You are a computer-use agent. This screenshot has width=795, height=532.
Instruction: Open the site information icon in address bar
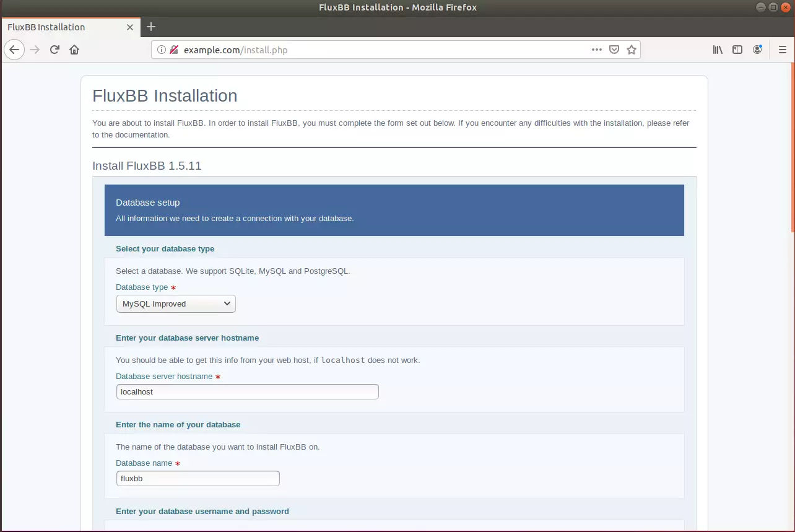[x=162, y=50]
